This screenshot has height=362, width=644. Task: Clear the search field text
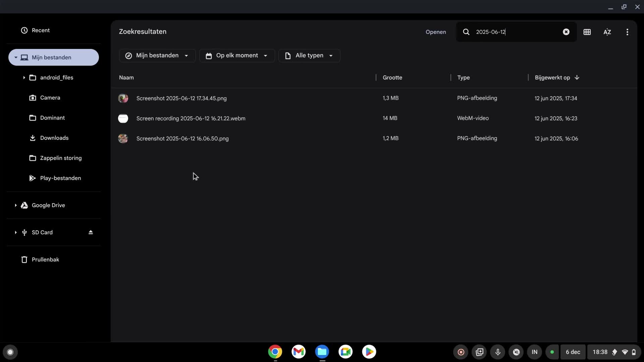coord(566,32)
